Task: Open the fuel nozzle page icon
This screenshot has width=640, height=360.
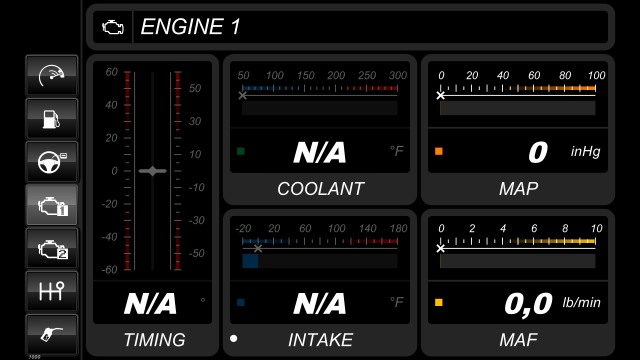Action: click(x=51, y=335)
